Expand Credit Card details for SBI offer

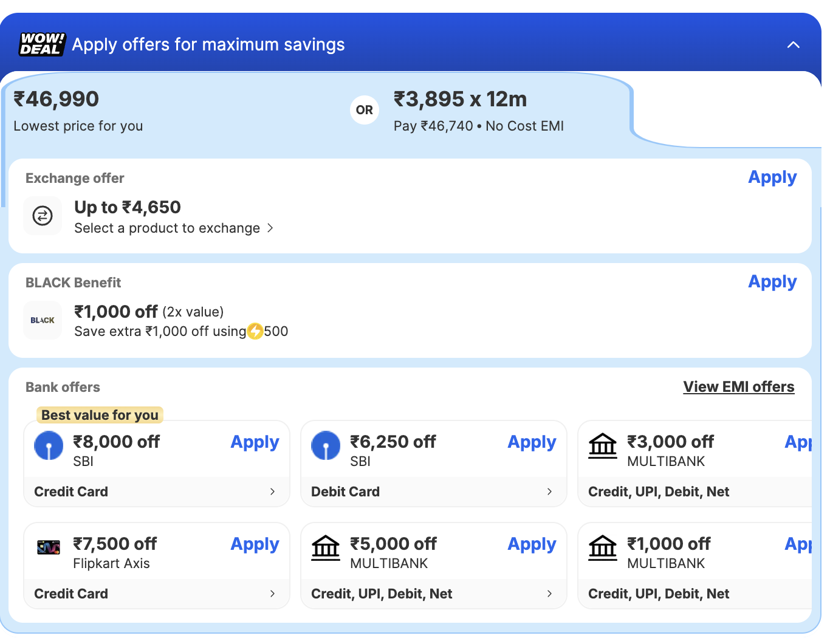click(156, 492)
